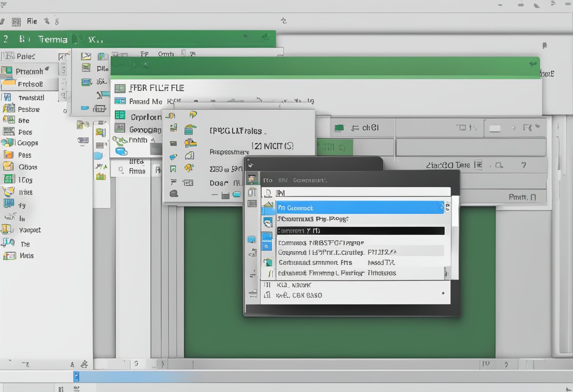The image size is (573, 392).
Task: Open the Termia tab in green title bar
Action: click(53, 40)
